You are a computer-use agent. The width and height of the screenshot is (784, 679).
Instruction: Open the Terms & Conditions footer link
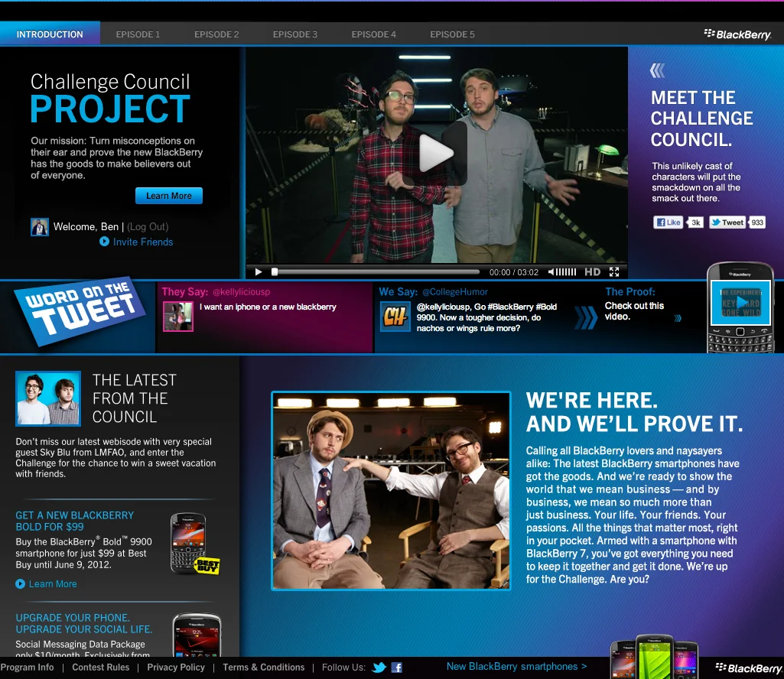click(263, 668)
